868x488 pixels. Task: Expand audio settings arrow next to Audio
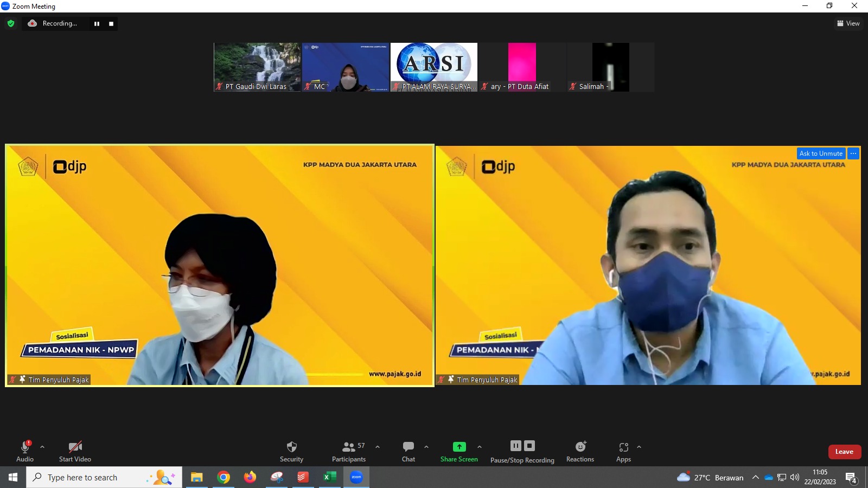tap(42, 447)
